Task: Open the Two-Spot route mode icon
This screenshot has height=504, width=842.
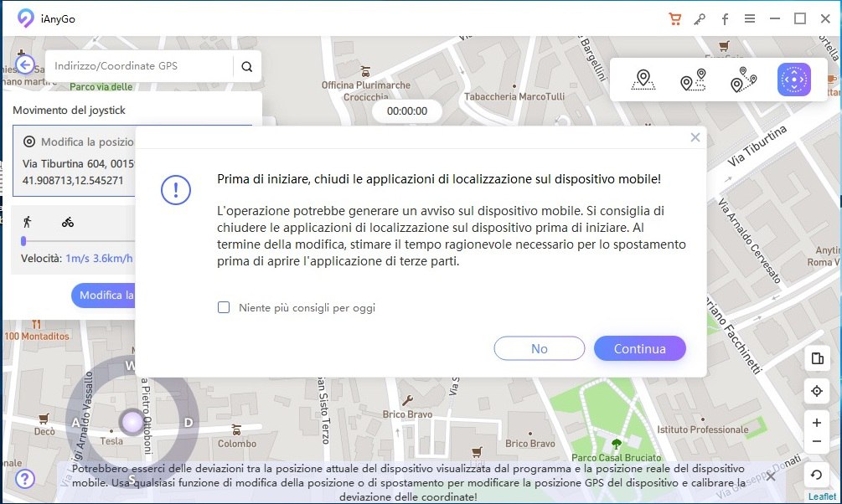Action: coord(693,81)
